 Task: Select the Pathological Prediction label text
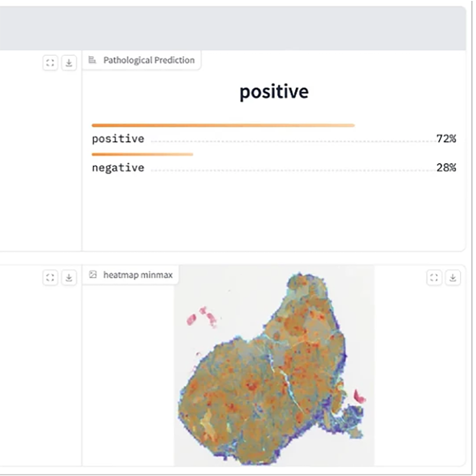149,60
